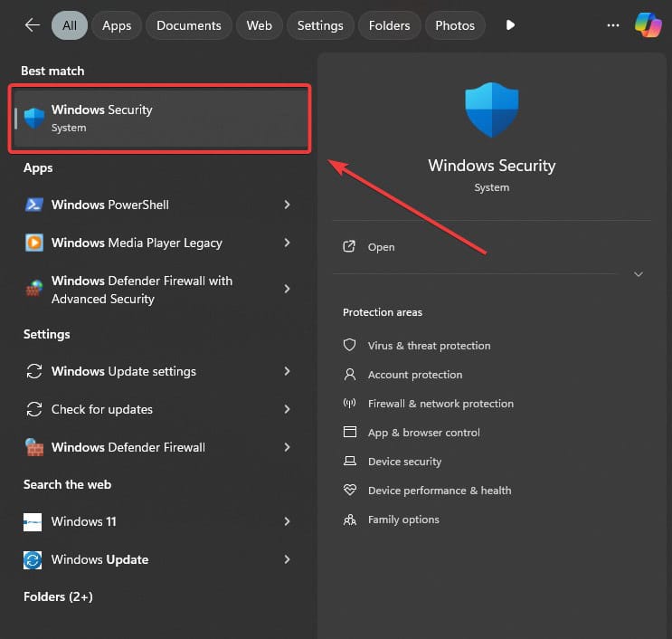Expand Defender Firewall with Advanced Security chevron

click(x=287, y=289)
